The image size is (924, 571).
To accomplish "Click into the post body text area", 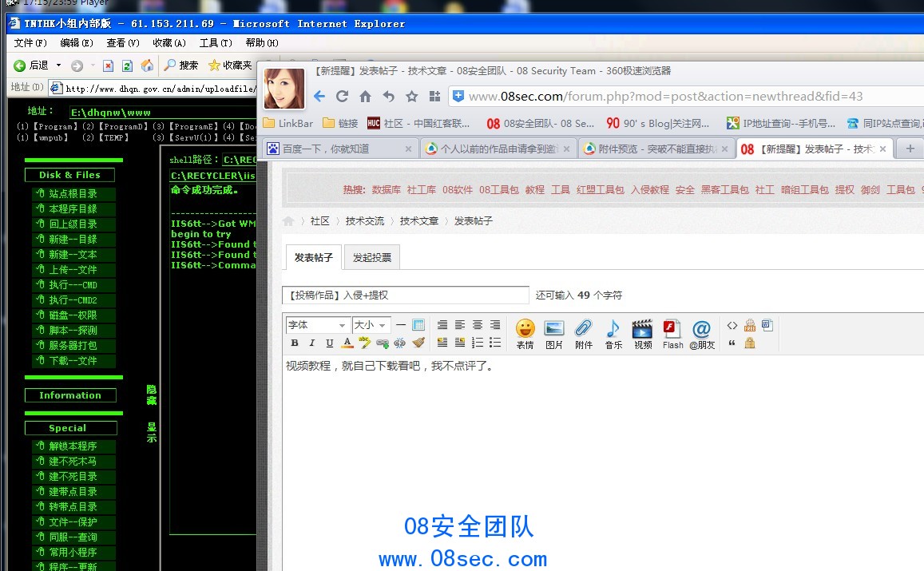I will tap(603, 462).
